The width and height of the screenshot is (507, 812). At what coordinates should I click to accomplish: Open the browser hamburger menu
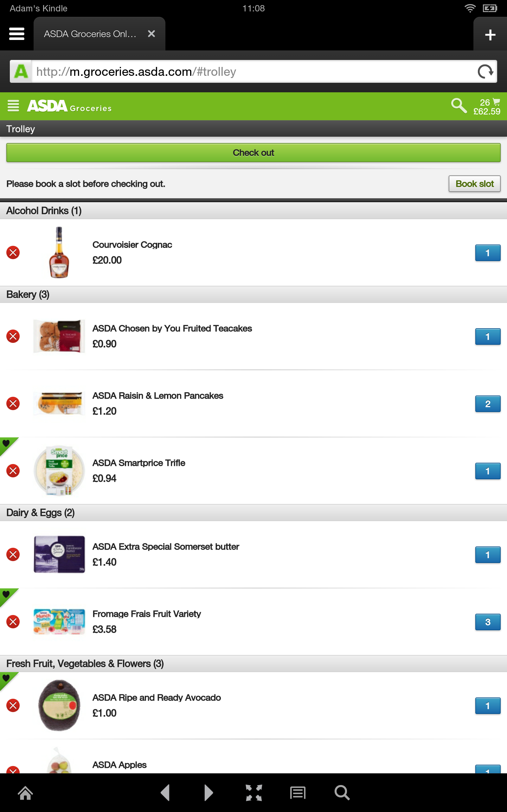click(16, 34)
